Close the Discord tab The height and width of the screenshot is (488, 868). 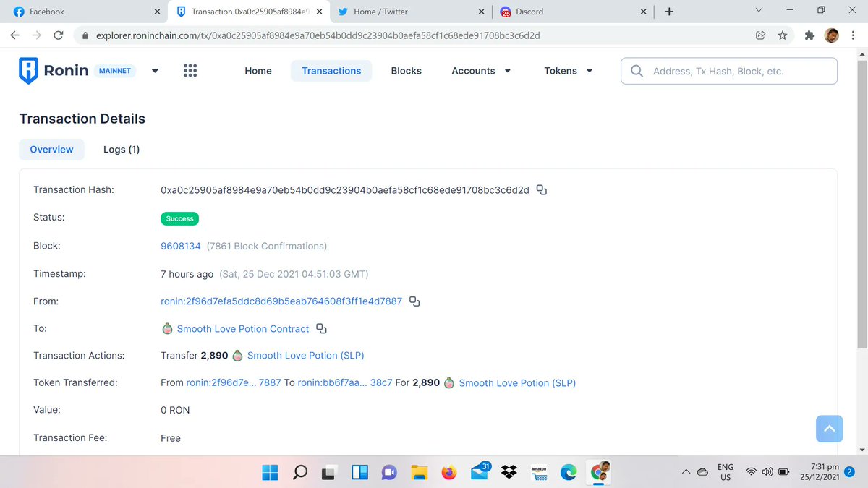click(x=643, y=12)
